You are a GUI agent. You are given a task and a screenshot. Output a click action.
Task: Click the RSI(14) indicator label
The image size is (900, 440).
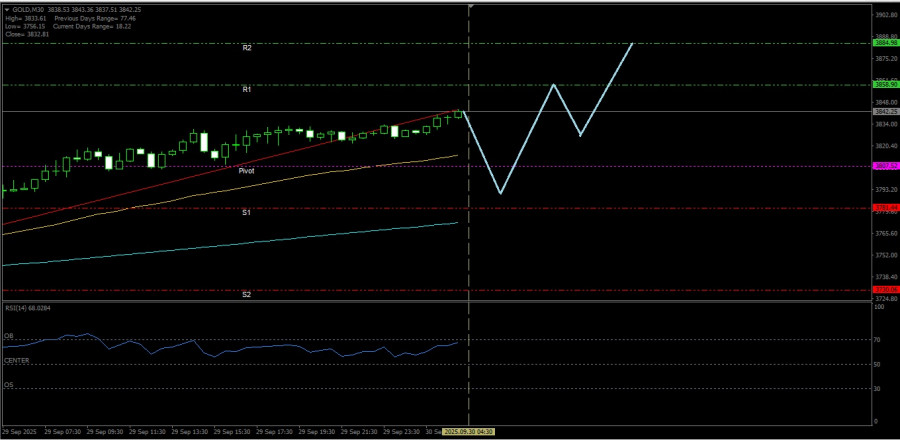[x=27, y=309]
